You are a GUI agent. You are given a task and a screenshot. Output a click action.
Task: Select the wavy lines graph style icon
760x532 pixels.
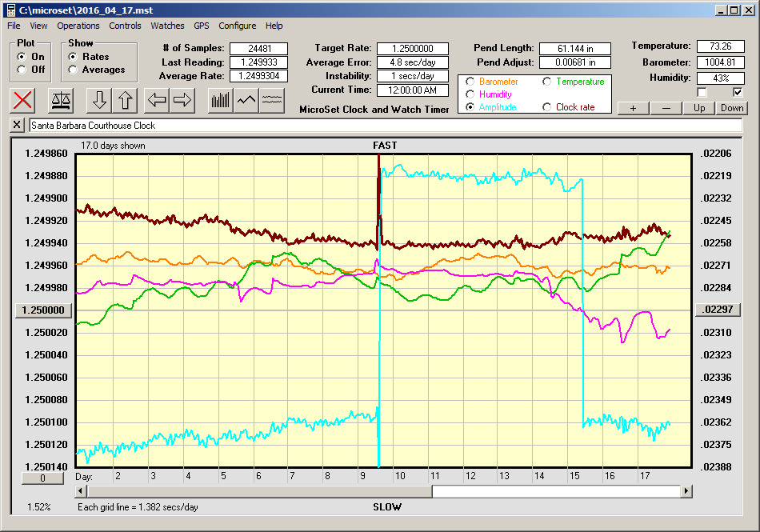click(x=272, y=100)
